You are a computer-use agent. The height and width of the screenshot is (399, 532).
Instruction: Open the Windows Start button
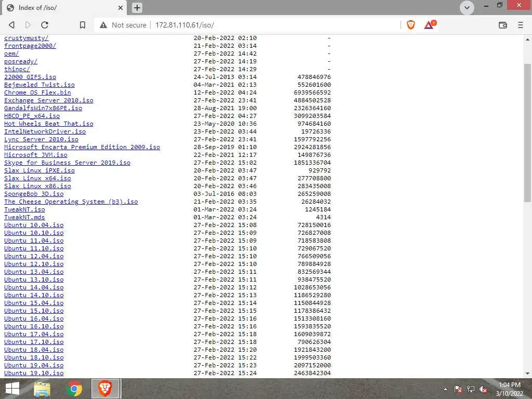12,389
